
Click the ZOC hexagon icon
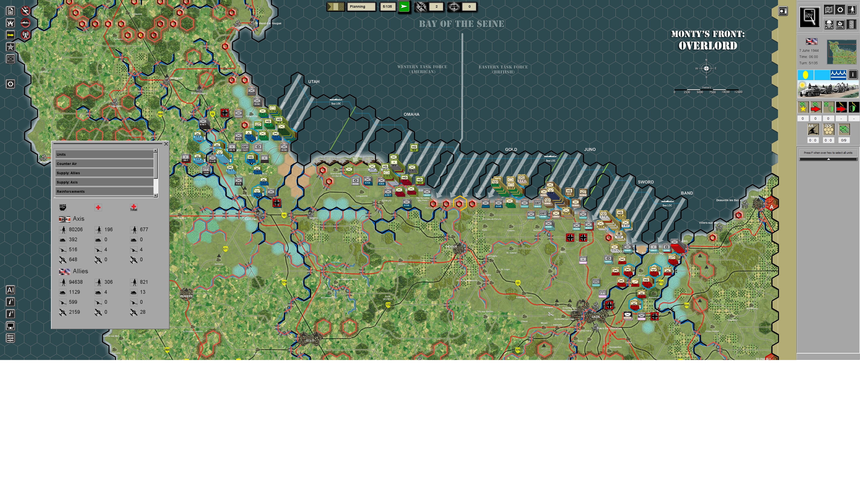click(x=828, y=129)
